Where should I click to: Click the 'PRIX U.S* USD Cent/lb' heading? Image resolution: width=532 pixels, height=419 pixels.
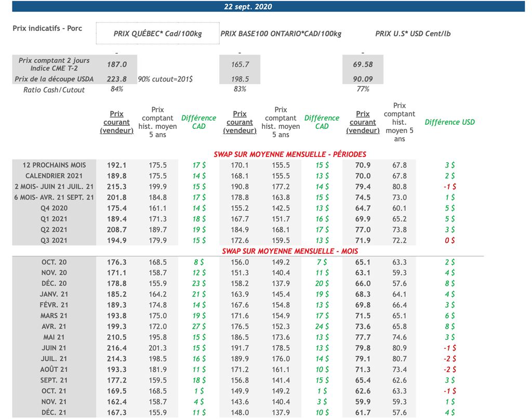click(x=413, y=34)
